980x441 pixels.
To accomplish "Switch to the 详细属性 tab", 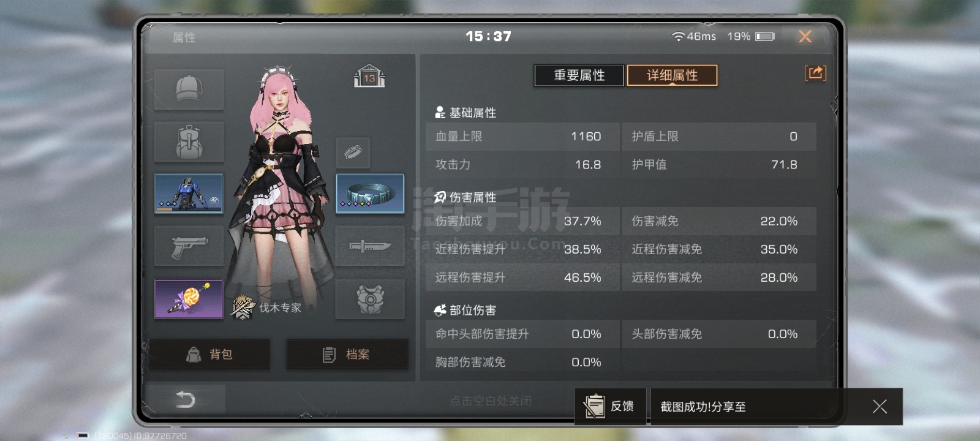I will [672, 75].
